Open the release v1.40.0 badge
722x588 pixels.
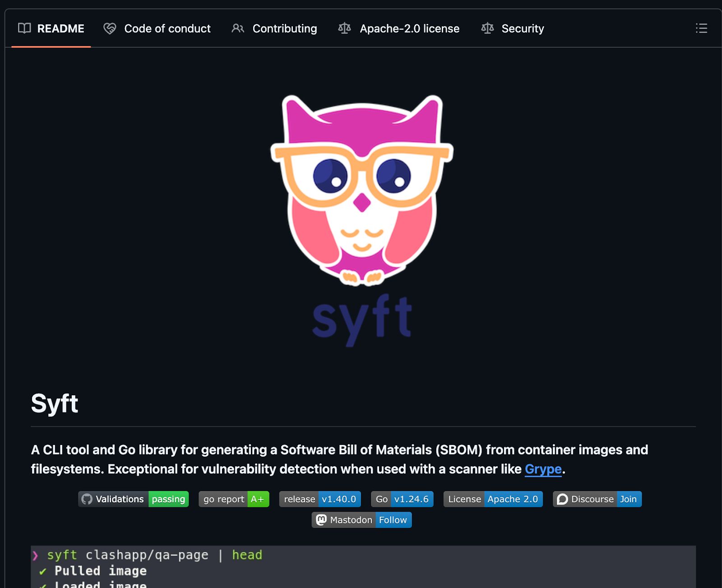(319, 499)
